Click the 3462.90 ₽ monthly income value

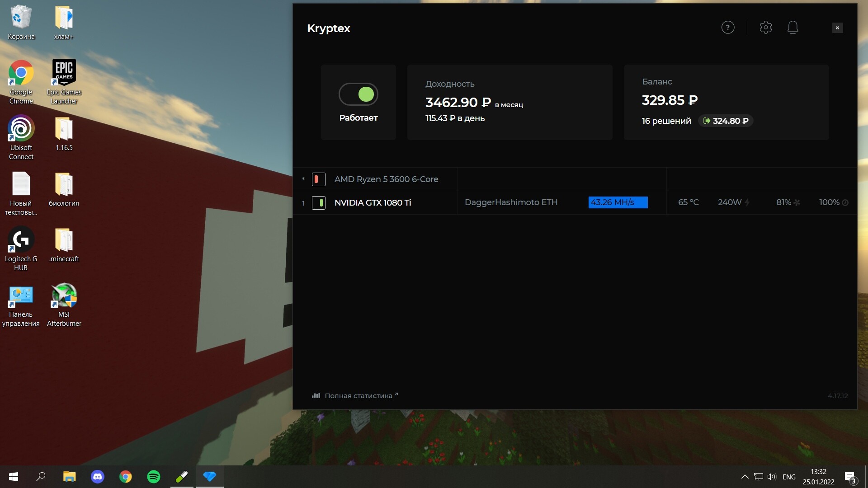pos(458,103)
